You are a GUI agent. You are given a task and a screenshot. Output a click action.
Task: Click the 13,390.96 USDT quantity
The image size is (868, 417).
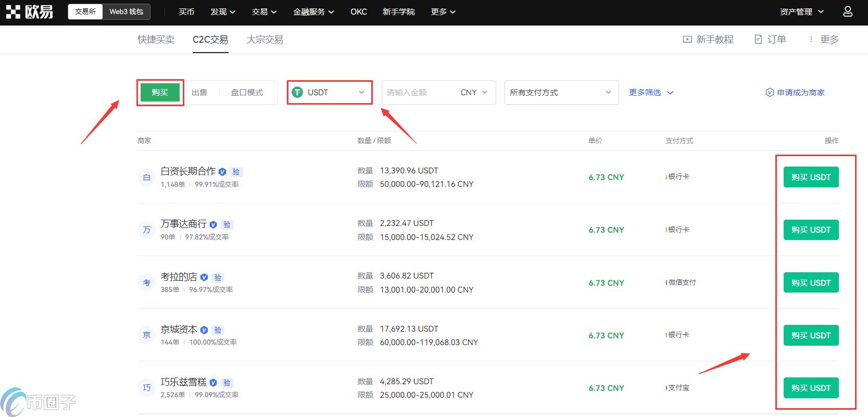(x=409, y=171)
